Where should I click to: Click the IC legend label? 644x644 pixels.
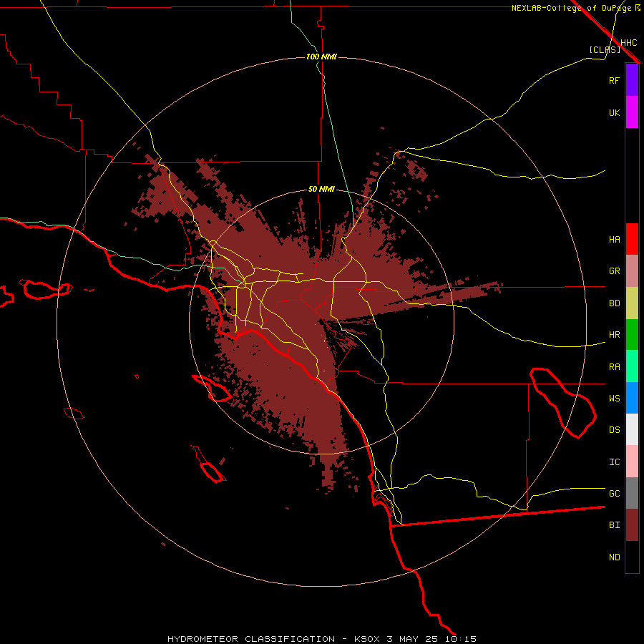pyautogui.click(x=614, y=462)
